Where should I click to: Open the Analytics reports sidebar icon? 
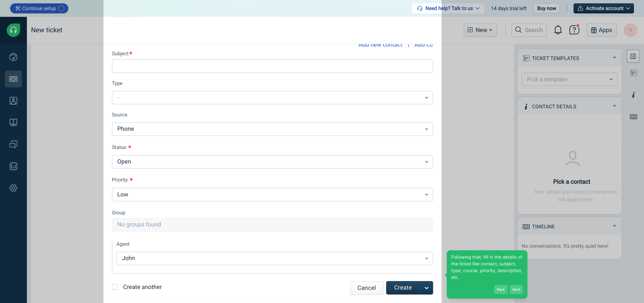13,166
